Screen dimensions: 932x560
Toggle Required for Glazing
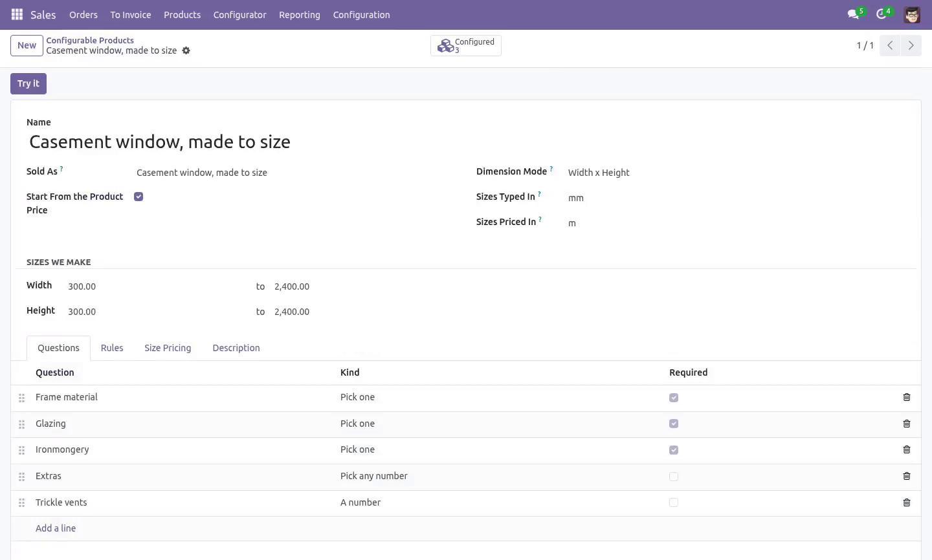[674, 424]
